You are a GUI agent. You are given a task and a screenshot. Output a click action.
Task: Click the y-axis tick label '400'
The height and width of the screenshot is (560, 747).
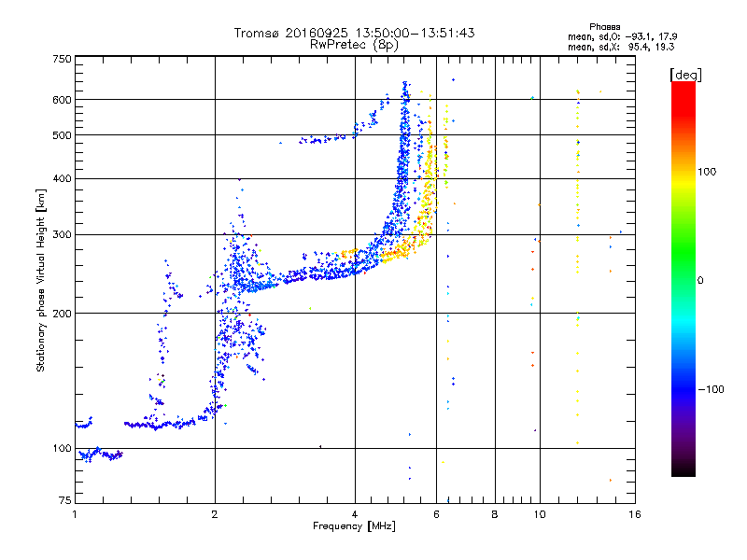(x=62, y=178)
